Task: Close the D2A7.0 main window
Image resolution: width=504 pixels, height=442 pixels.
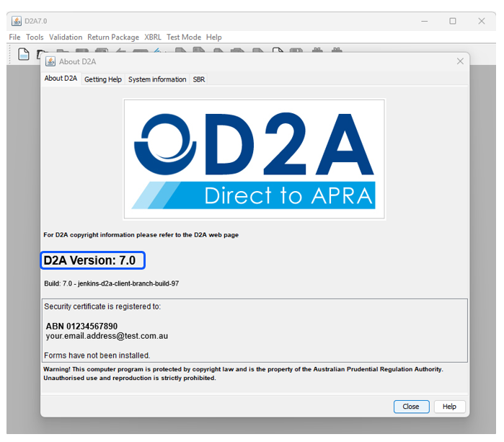Action: click(482, 21)
